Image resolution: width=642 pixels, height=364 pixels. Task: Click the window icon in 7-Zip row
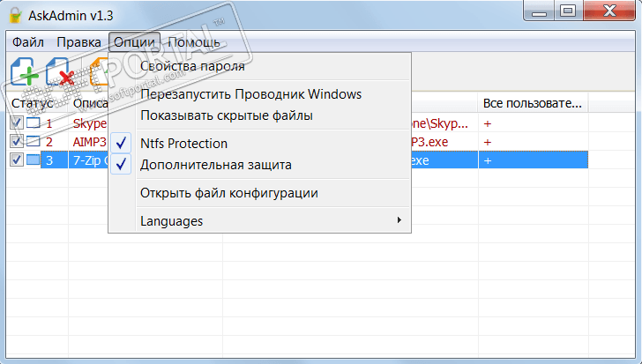click(x=34, y=160)
